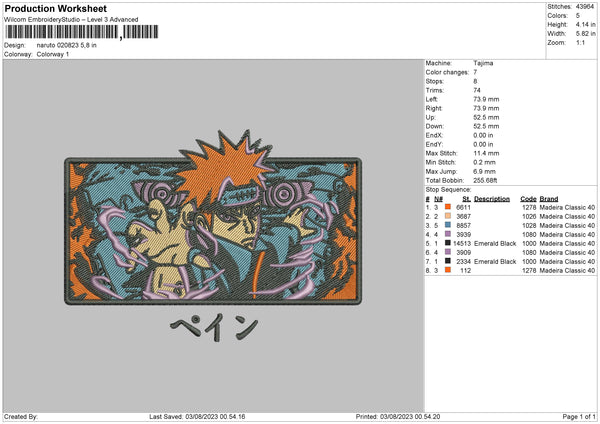Click the 'Right:' measurement label
The image size is (600, 424).
[434, 108]
